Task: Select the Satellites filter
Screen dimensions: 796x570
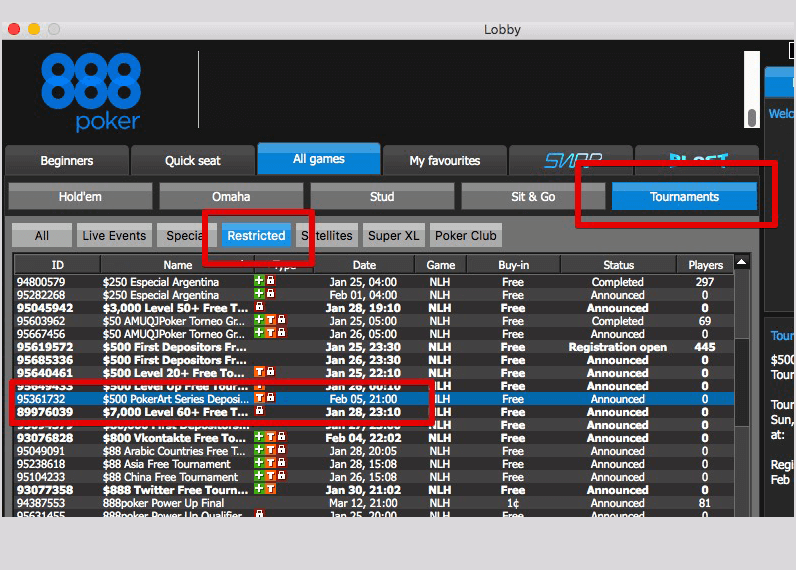Action: 328,236
